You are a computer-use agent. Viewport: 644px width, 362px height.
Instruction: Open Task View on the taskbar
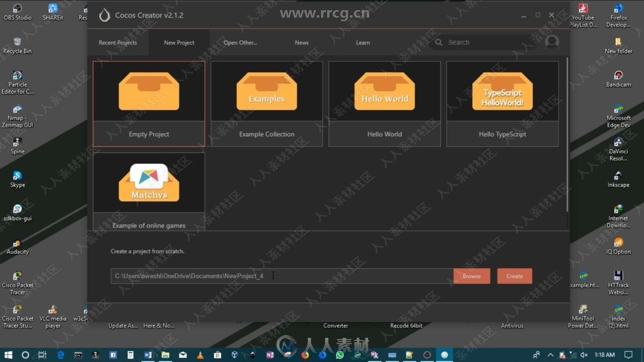42,354
